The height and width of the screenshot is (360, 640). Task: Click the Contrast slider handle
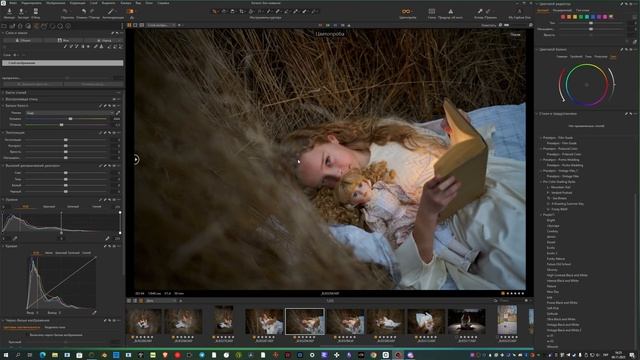point(66,146)
